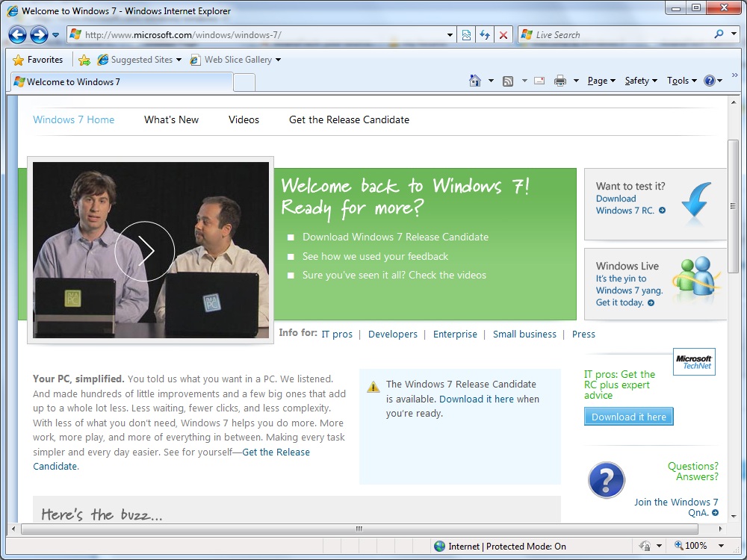Click Download Windows 7 Release Candidate bullet
The width and height of the screenshot is (747, 560).
pyautogui.click(x=395, y=237)
